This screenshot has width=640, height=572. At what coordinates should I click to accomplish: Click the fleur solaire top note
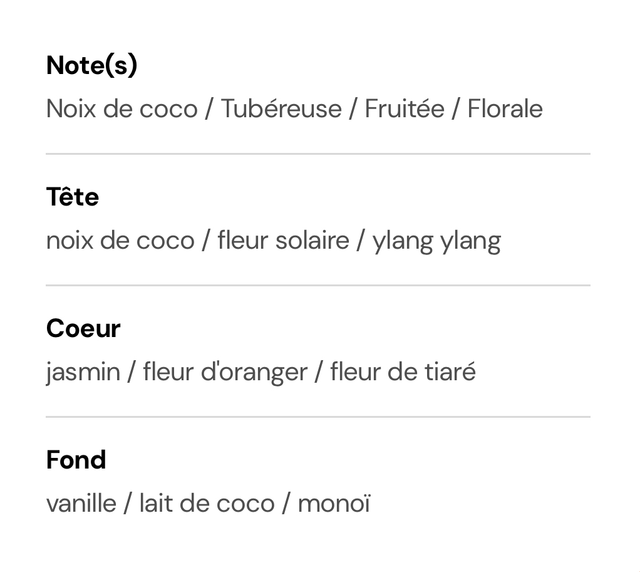tap(283, 240)
